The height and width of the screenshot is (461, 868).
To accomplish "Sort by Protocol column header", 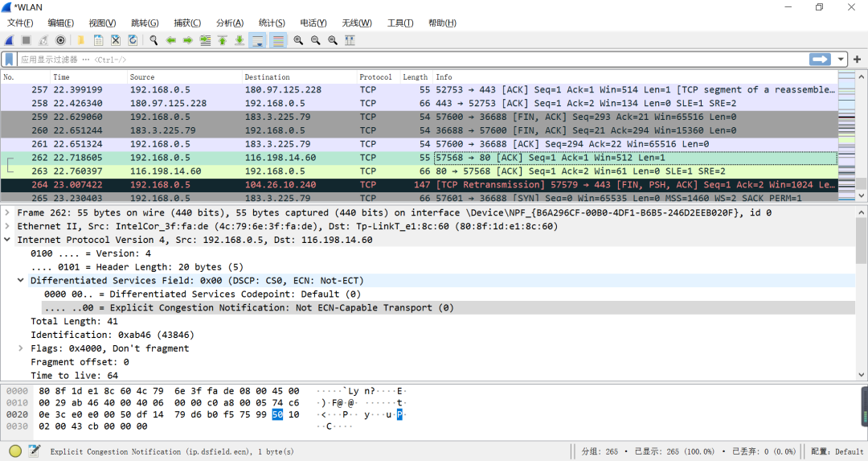I will click(x=379, y=77).
